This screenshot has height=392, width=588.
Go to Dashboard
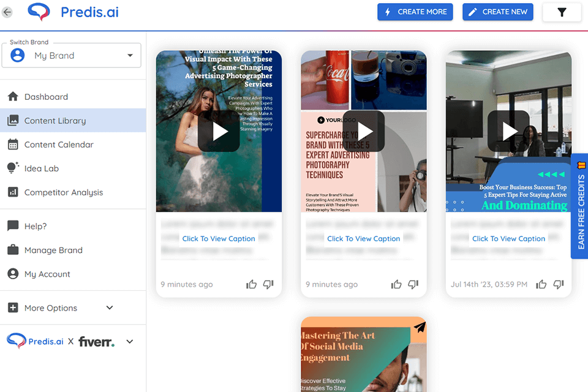[x=73, y=97]
